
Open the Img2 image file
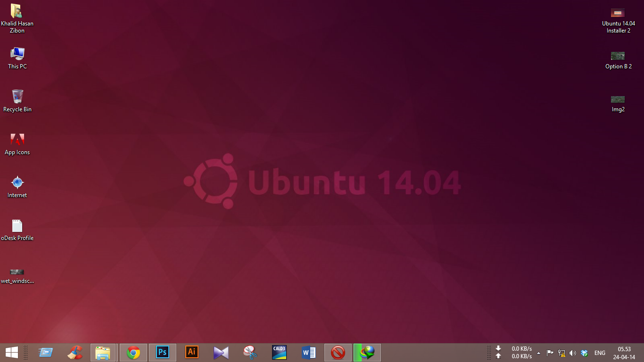618,99
